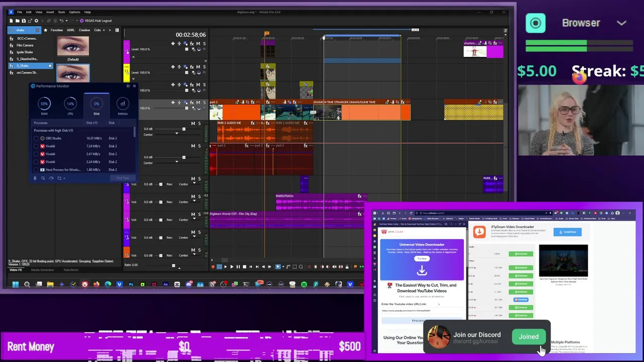This screenshot has width=644, height=362.
Task: Adjust the Rate slider
Action: coord(173,265)
